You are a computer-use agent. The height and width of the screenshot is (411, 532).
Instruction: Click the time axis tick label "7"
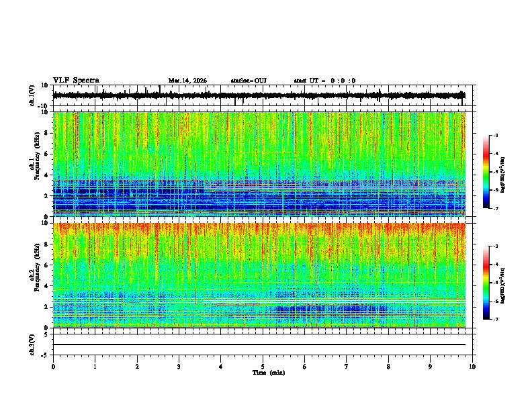point(347,367)
